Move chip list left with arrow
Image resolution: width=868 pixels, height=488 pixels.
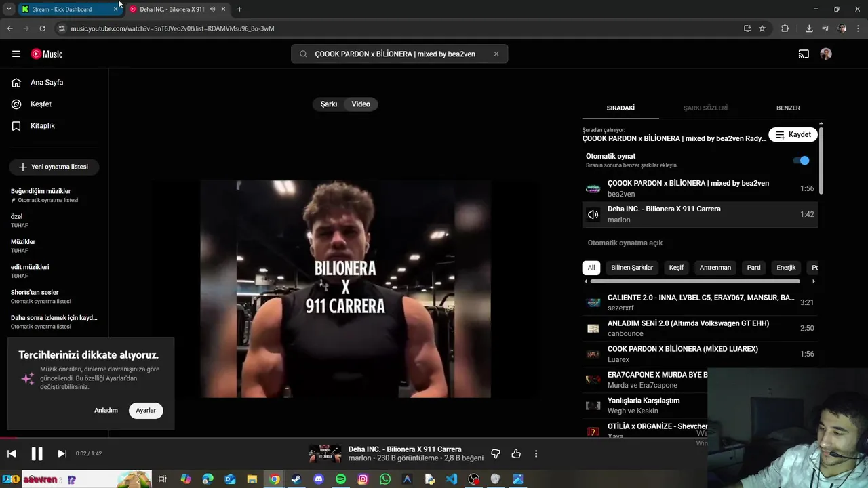point(586,281)
